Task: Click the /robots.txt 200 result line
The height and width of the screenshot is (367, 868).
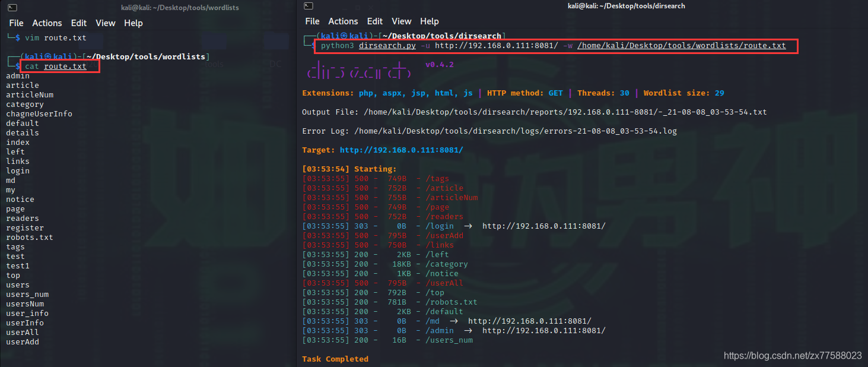Action: point(390,302)
